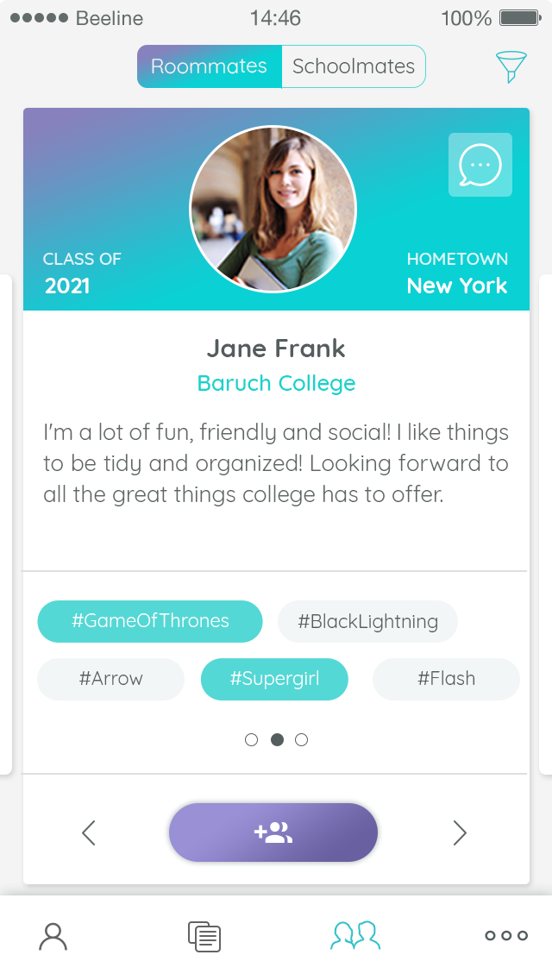Select the #Flash tag

(x=446, y=679)
